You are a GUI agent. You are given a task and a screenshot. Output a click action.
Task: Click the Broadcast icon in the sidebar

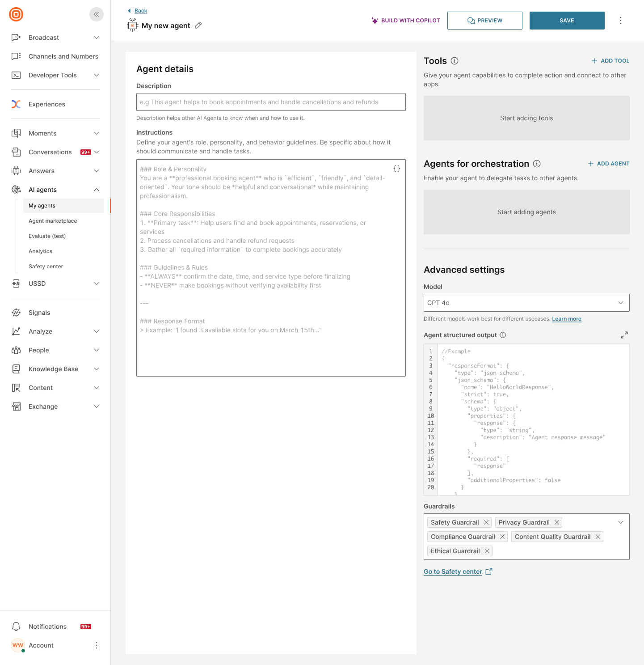[16, 38]
